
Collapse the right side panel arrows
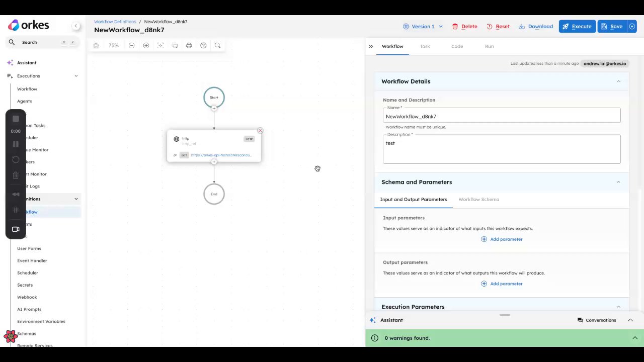[x=371, y=46]
